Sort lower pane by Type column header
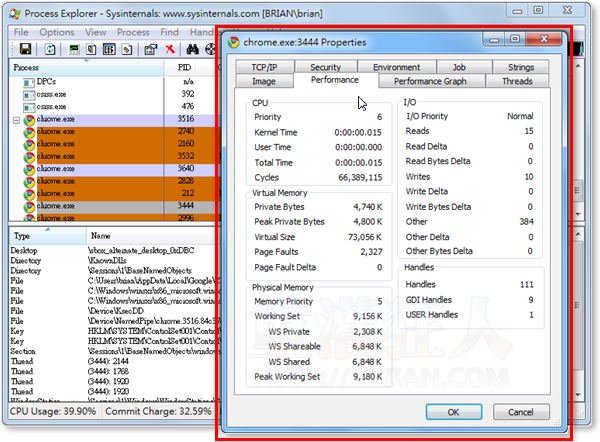 point(48,236)
